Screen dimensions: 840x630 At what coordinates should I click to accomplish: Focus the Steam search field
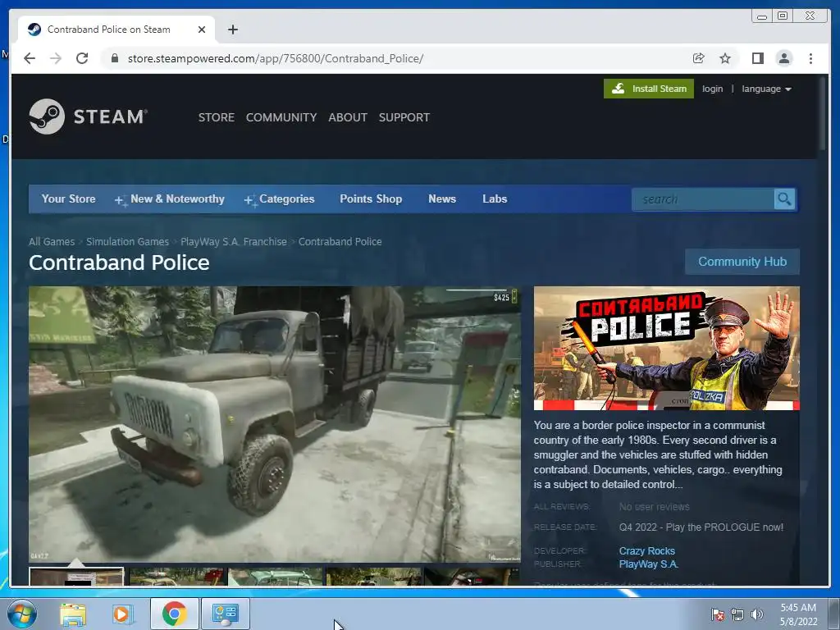coord(703,199)
